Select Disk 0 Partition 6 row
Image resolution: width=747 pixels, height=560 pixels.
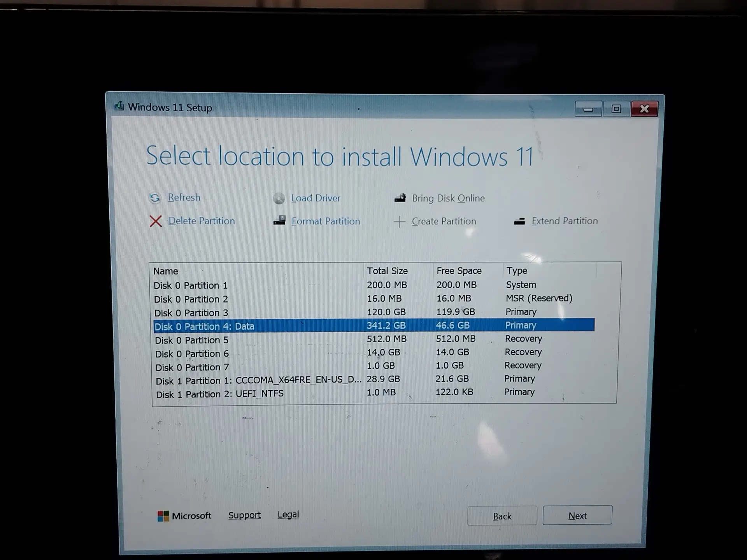coord(374,353)
